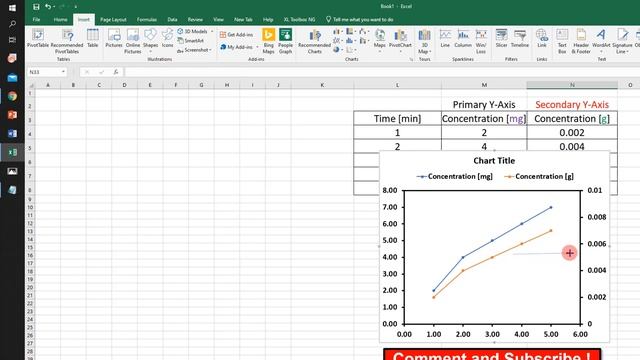
Task: Open Windows search from the taskbar
Action: (x=12, y=24)
